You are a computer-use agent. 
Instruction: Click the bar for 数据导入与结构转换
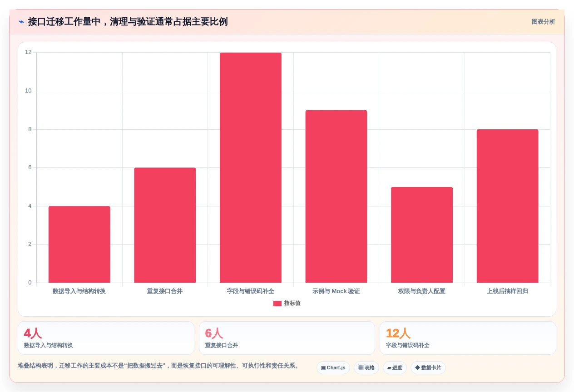(x=79, y=245)
